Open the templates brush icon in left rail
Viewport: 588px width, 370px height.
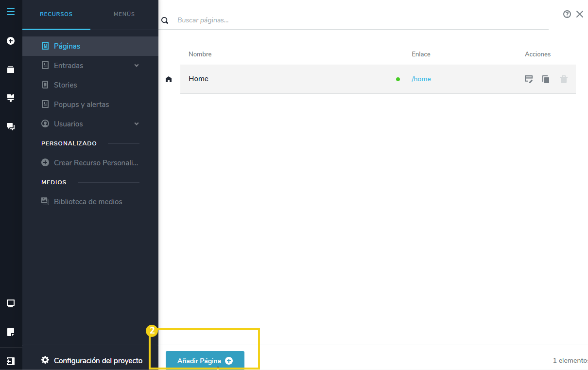11,98
